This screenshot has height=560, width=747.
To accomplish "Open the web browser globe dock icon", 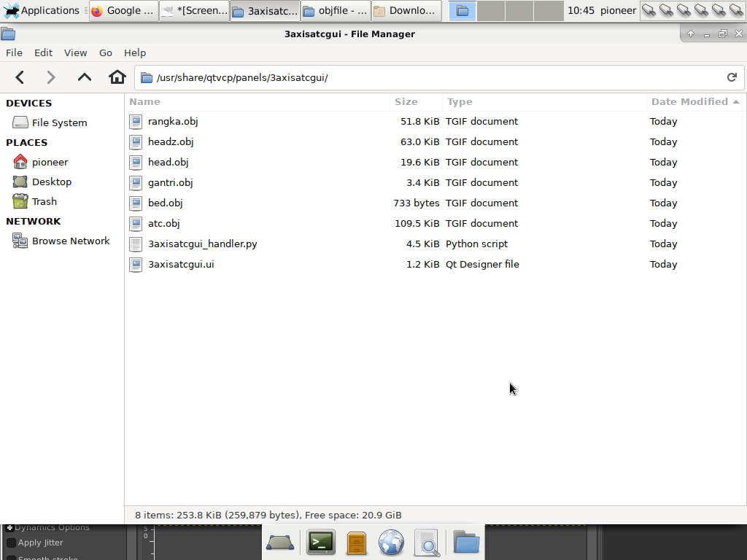I will (x=392, y=542).
